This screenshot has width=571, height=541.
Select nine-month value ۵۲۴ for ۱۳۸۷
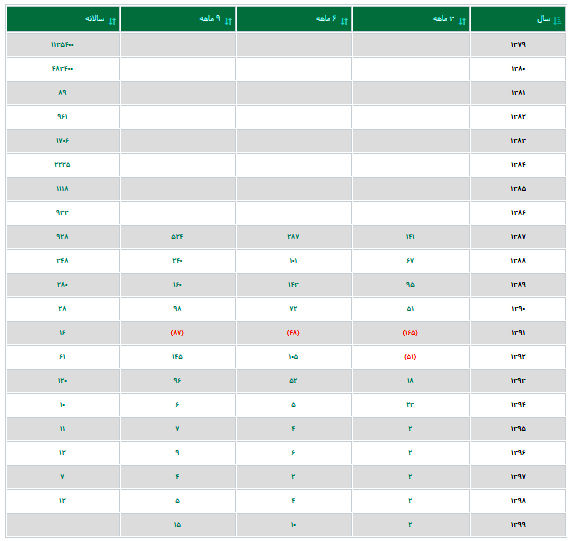177,237
